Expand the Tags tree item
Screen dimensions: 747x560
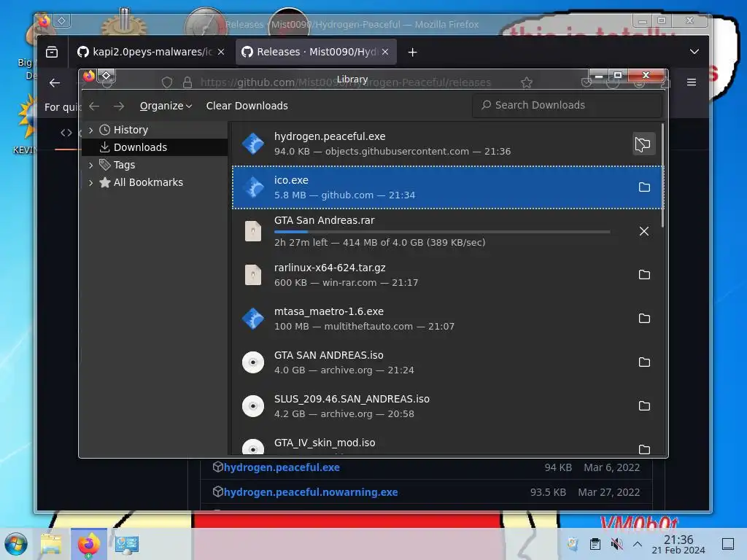coord(91,166)
